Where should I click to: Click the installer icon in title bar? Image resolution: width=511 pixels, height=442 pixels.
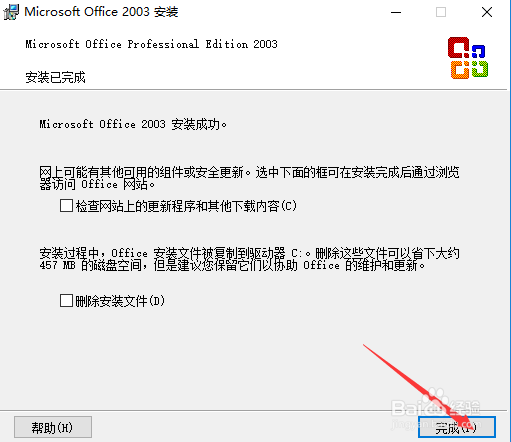11,12
